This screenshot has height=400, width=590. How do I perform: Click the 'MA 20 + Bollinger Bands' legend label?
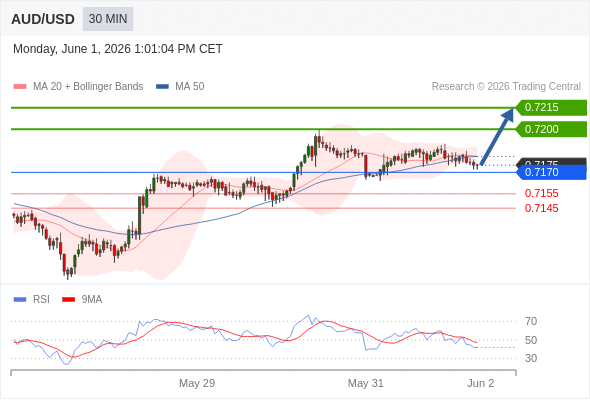(88, 87)
